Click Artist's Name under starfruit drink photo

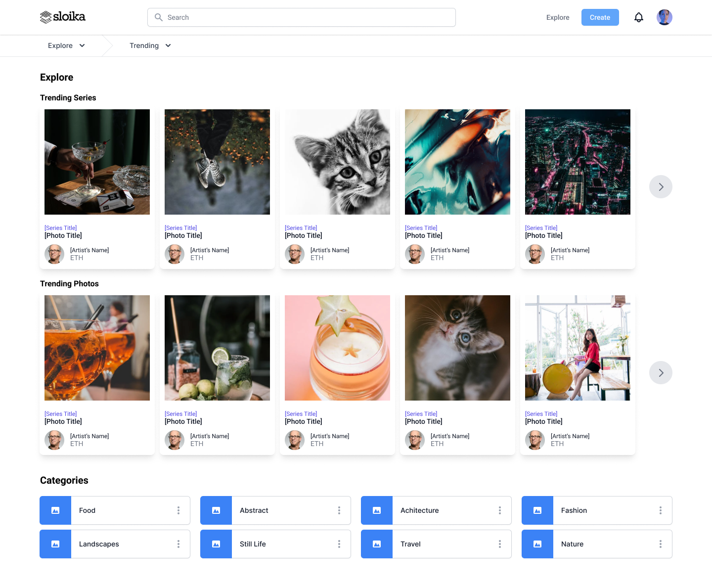pyautogui.click(x=330, y=436)
